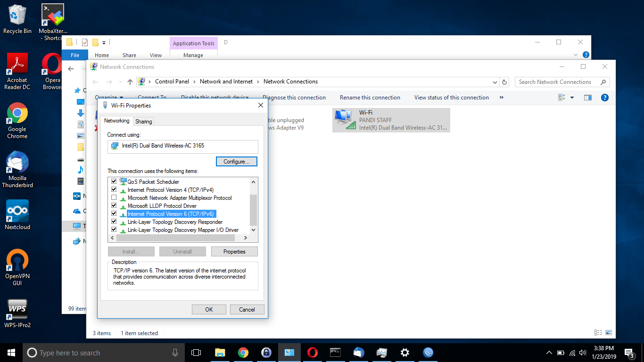Screen dimensions: 644x362
Task: Refresh the Network Connections address bar
Action: [x=504, y=82]
